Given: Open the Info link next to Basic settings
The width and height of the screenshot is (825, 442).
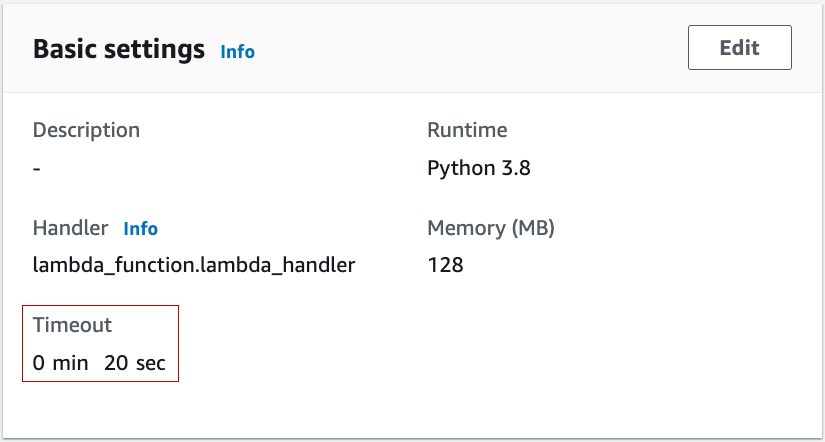Looking at the screenshot, I should 237,52.
